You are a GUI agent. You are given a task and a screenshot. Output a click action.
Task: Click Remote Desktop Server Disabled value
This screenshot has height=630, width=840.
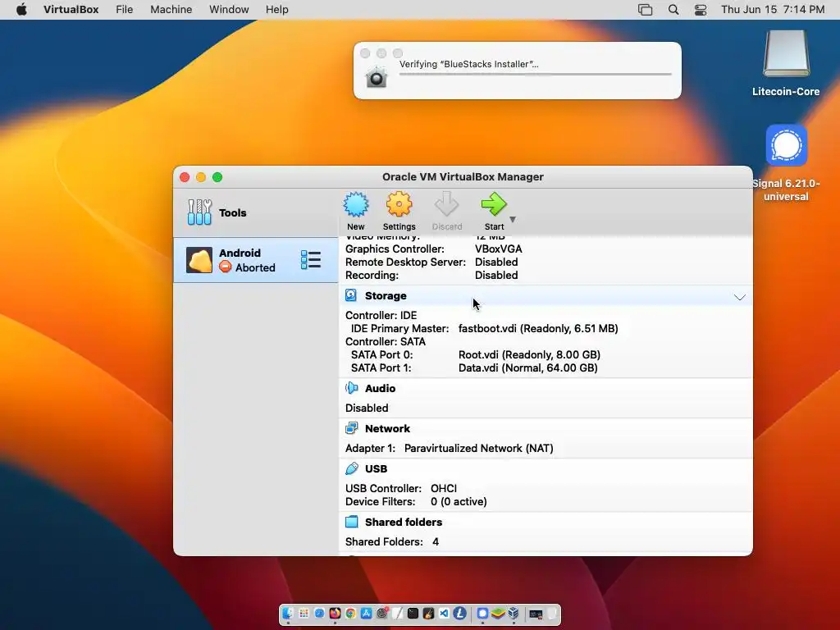496,262
